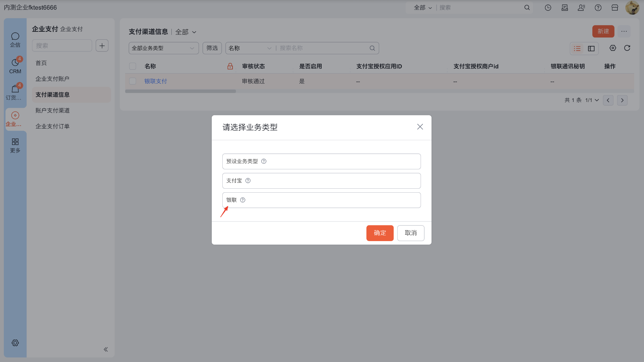The image size is (644, 362).
Task: Select 银联 business type option
Action: [x=321, y=200]
